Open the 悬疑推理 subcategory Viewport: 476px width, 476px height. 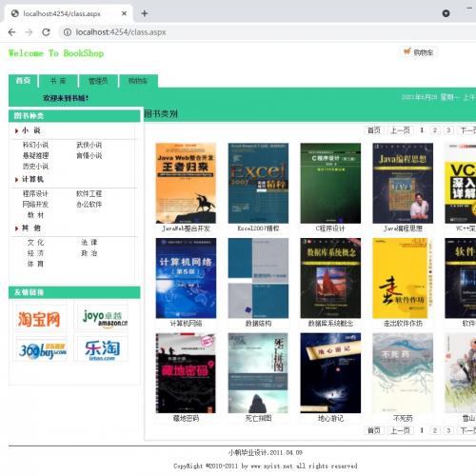tap(35, 155)
